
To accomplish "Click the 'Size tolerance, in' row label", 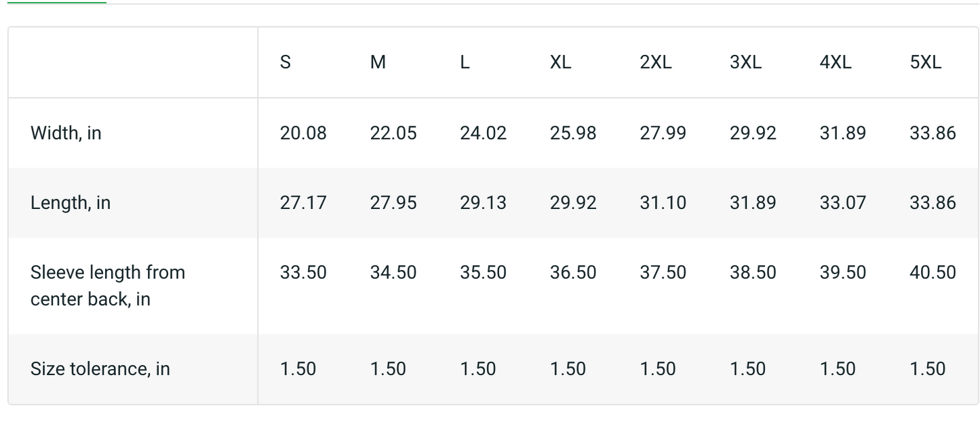I will click(x=100, y=369).
